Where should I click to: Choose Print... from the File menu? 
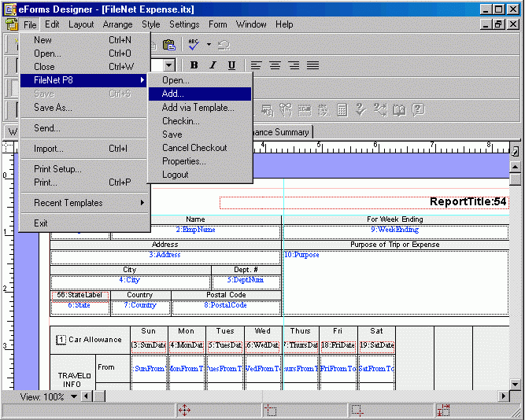pyautogui.click(x=85, y=182)
